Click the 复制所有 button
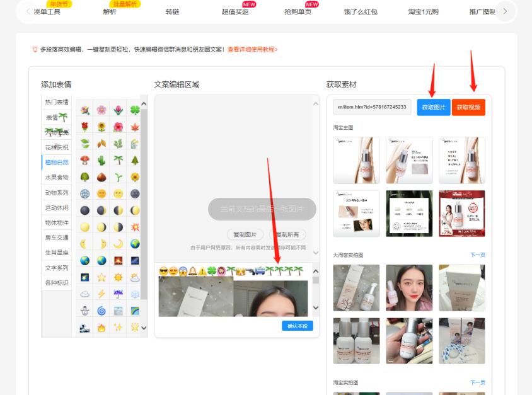Viewport: 532px width, 395px height. click(287, 234)
